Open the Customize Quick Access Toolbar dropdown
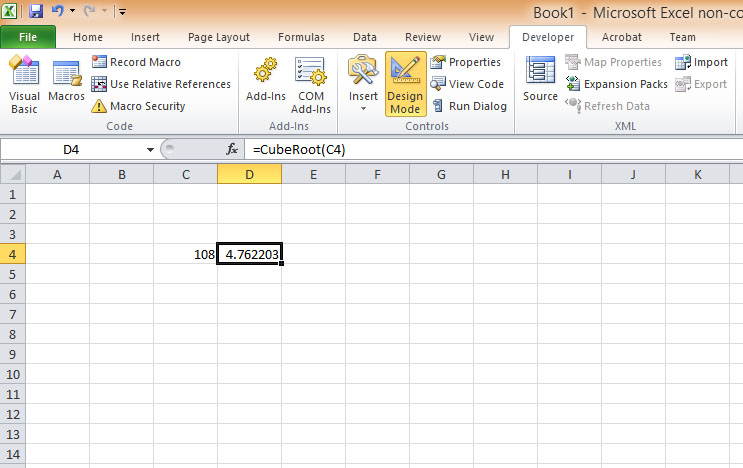743x468 pixels. click(x=121, y=13)
